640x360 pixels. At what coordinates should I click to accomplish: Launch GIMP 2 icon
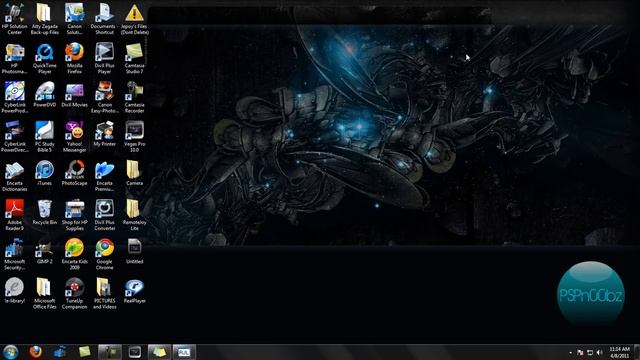[x=44, y=251]
